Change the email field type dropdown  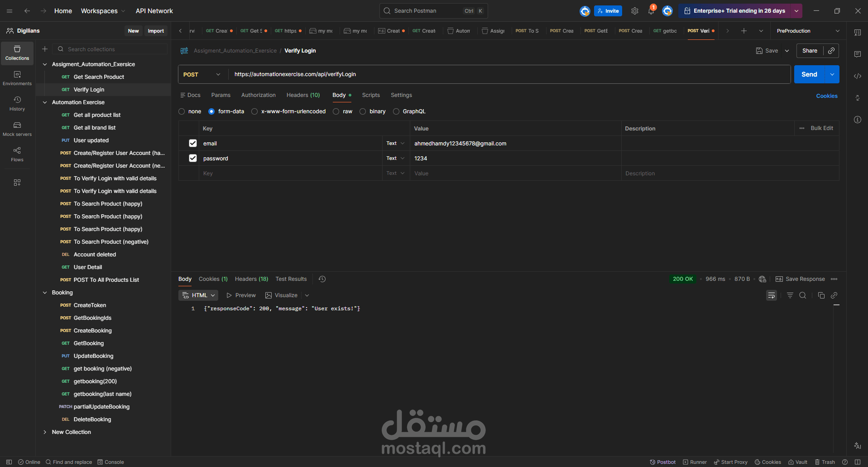(x=395, y=143)
